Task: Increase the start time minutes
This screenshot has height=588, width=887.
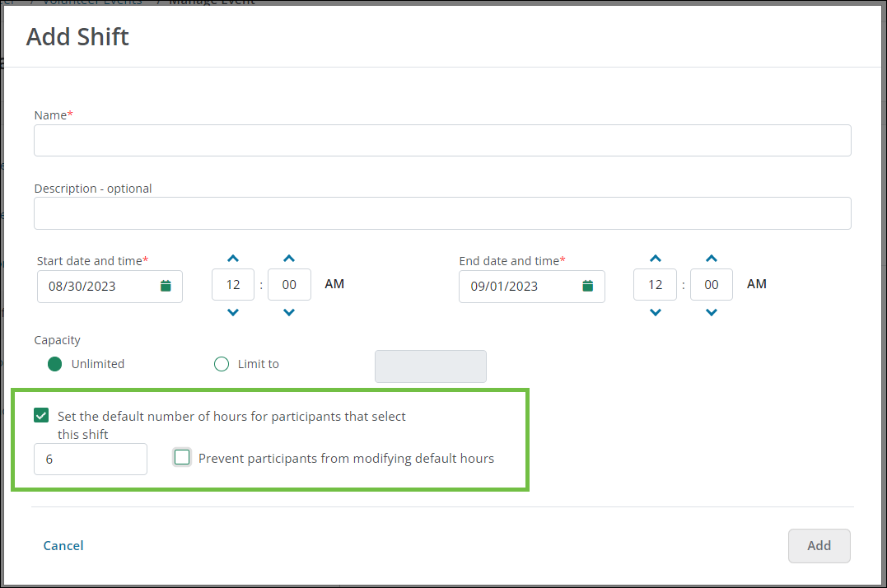Action: (289, 258)
